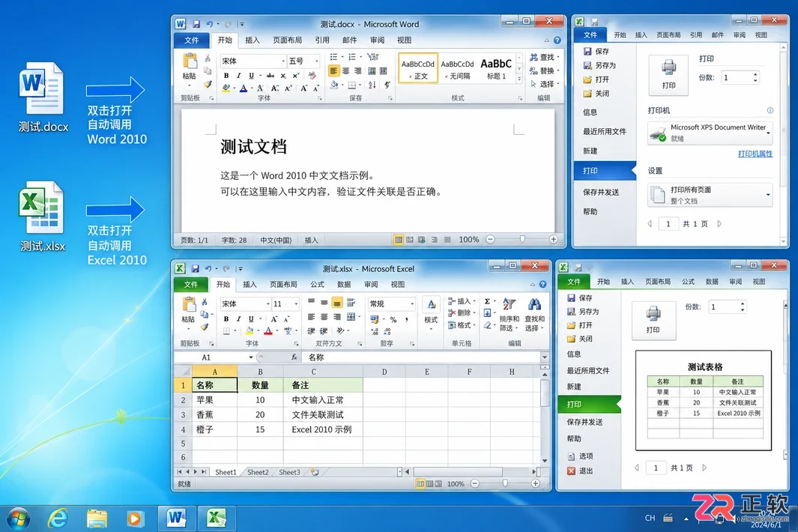Click Cut scissors icon in Word ribbon
The image size is (798, 532).
click(208, 58)
